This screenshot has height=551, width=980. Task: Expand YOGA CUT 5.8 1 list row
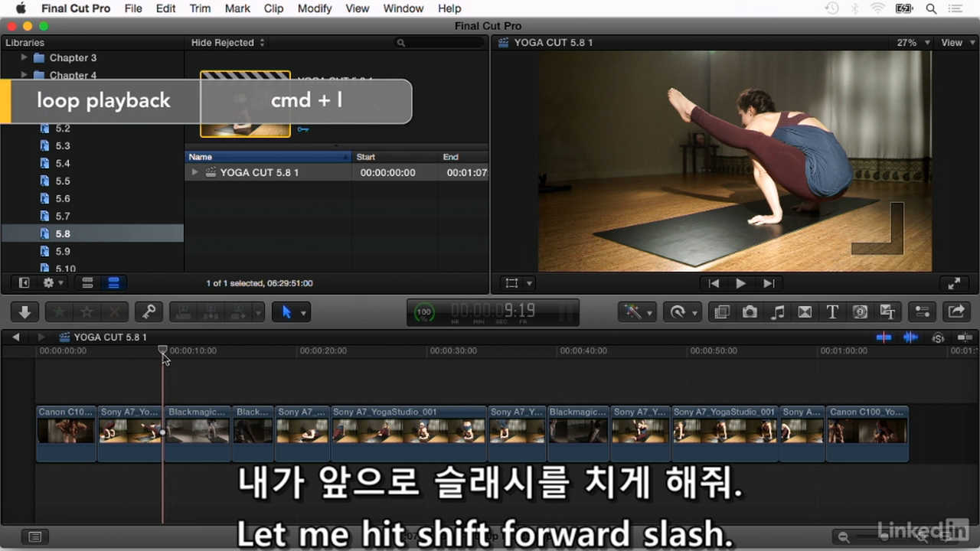[x=195, y=172]
